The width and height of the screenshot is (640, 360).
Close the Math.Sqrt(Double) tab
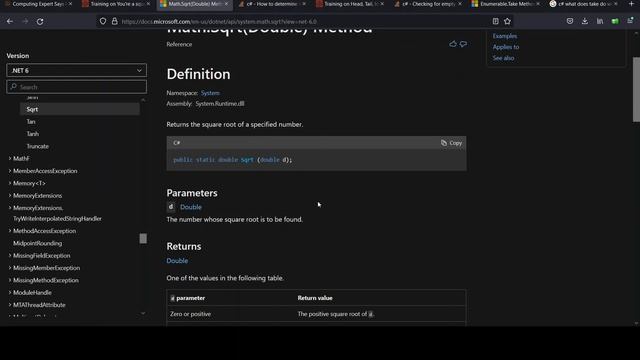pyautogui.click(x=226, y=4)
